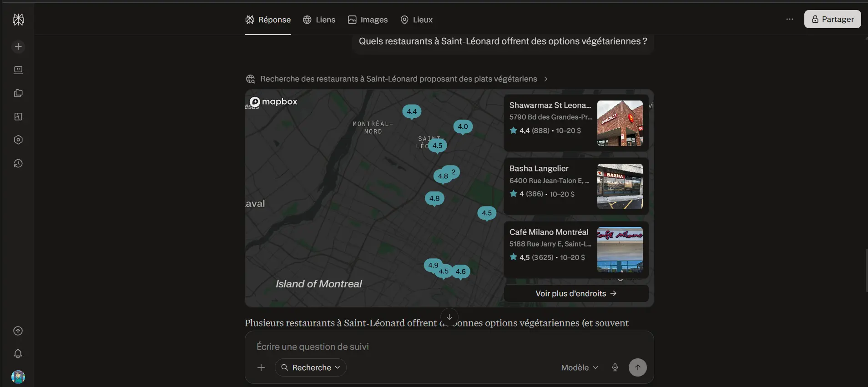
Task: Open the Basha Langelier place card
Action: coord(576,186)
